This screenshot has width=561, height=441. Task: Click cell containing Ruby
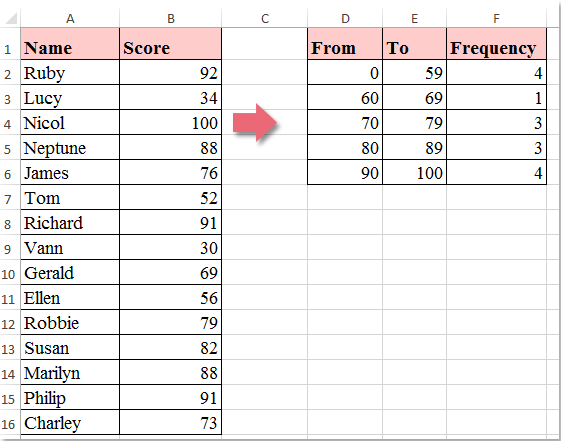(70, 73)
